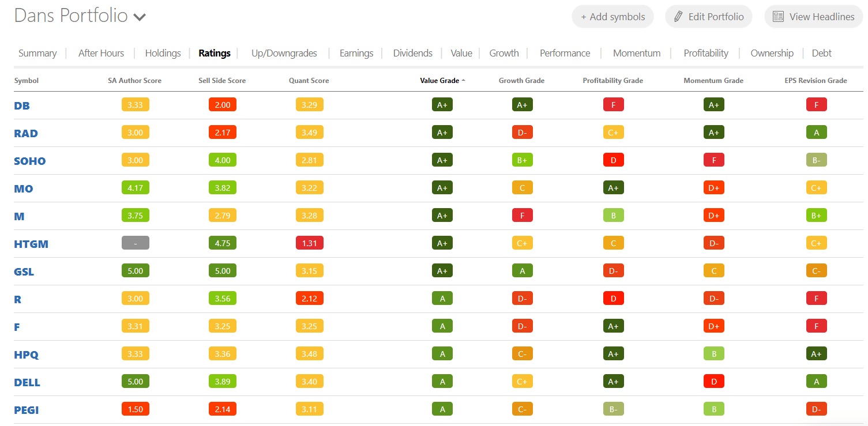This screenshot has height=426, width=868.
Task: Open the HTGM symbol link
Action: [x=31, y=244]
